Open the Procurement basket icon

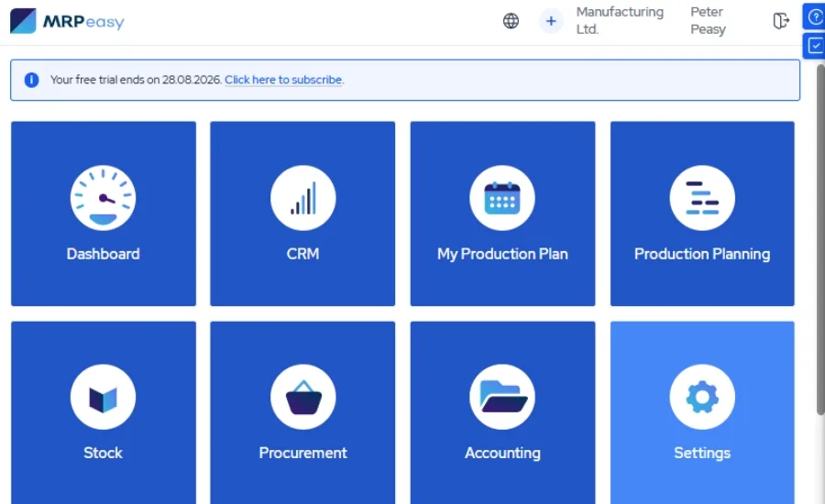pyautogui.click(x=302, y=397)
